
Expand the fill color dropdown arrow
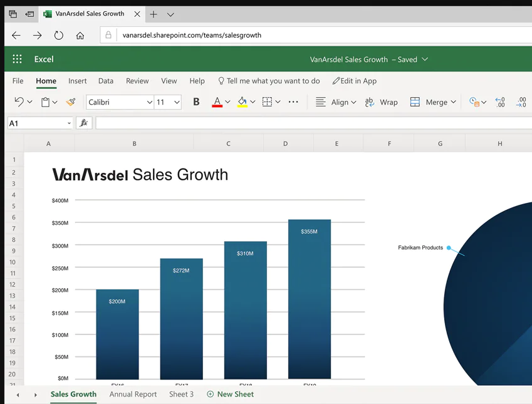253,101
